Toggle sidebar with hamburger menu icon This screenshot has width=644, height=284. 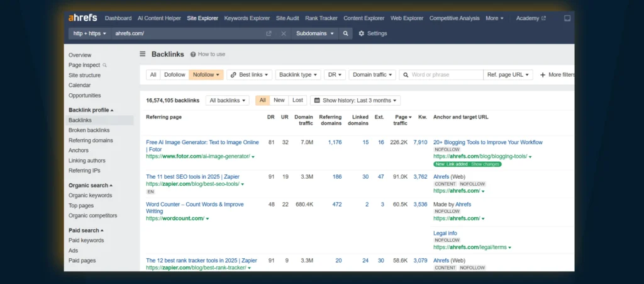143,54
